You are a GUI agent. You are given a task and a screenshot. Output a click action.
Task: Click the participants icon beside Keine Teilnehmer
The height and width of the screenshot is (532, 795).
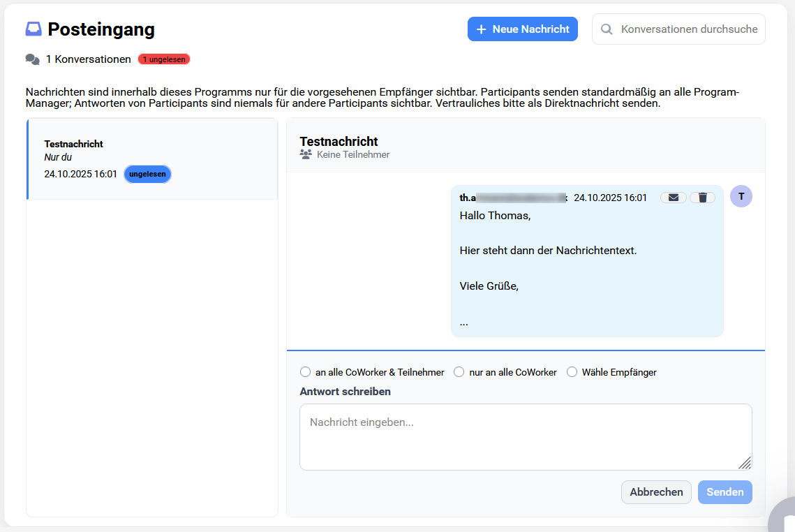click(306, 154)
